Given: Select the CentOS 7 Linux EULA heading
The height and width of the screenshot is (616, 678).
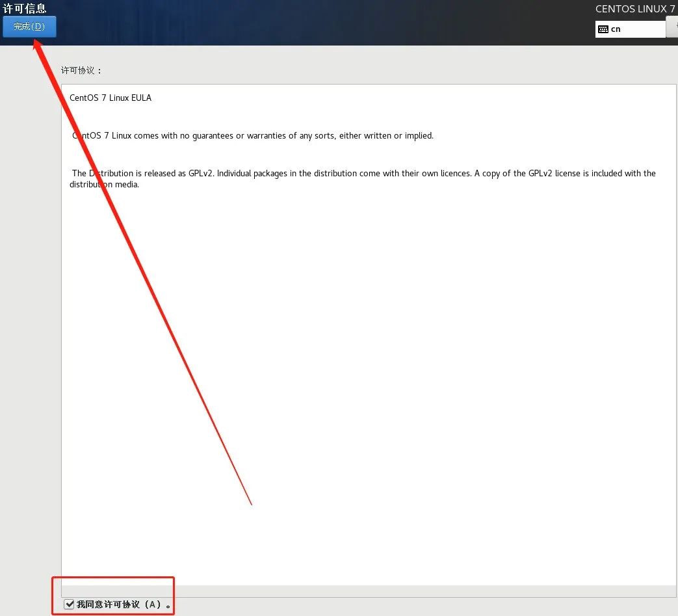Looking at the screenshot, I should 111,98.
